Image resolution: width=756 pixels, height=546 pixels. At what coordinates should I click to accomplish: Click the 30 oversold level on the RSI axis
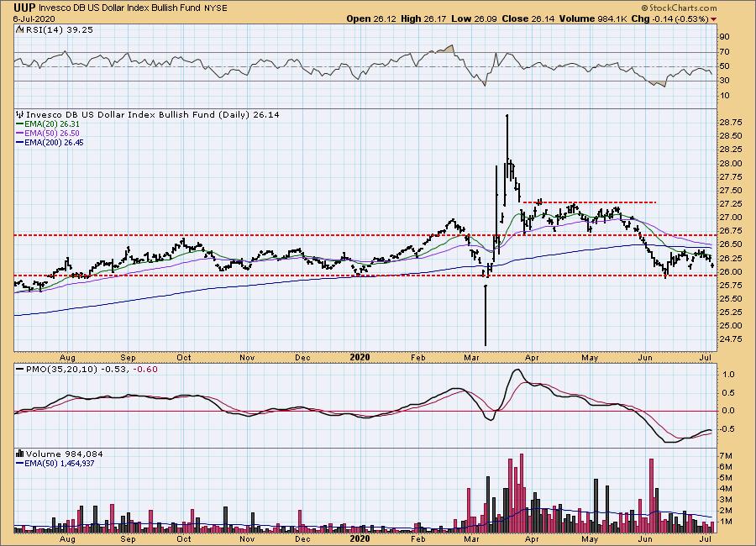tap(724, 80)
